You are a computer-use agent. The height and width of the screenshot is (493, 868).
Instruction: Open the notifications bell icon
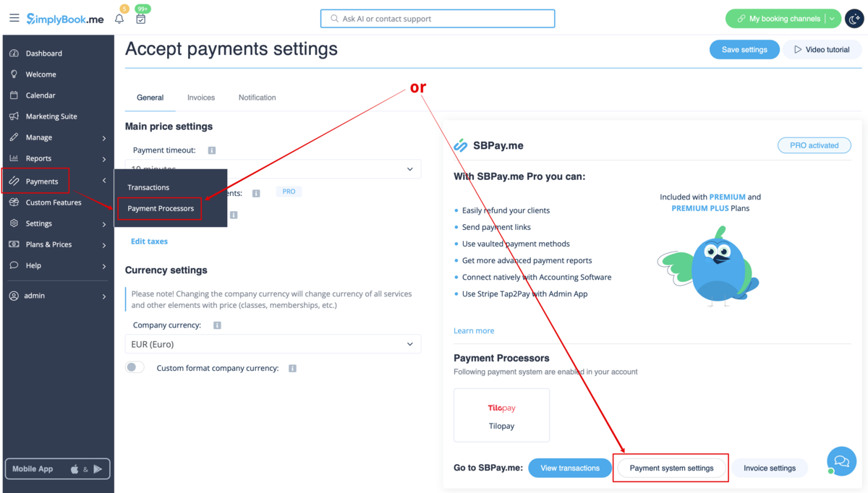coord(119,19)
